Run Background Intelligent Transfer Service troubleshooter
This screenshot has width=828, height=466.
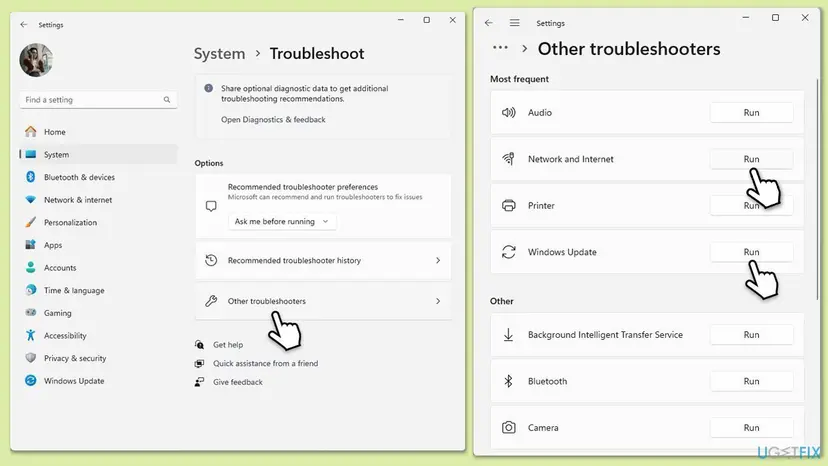pos(751,335)
